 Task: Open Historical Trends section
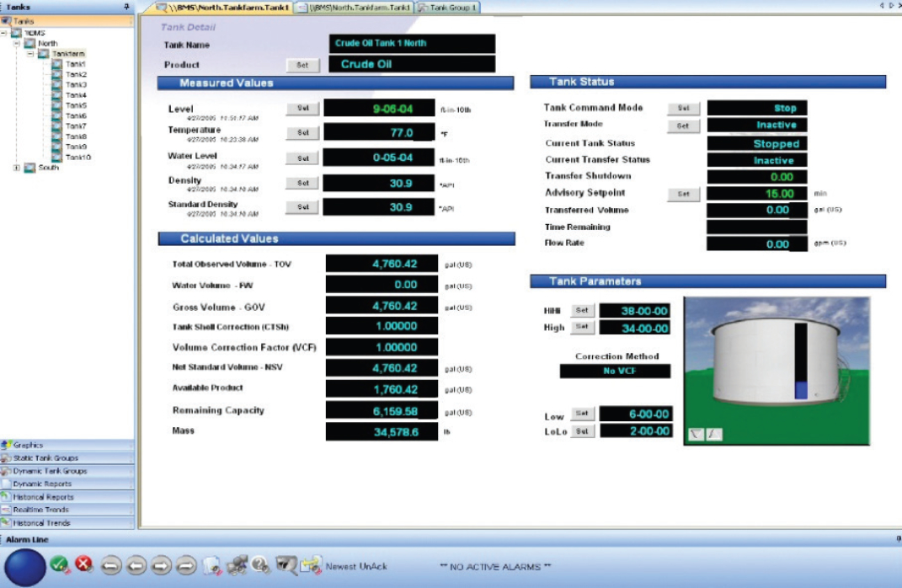point(67,523)
